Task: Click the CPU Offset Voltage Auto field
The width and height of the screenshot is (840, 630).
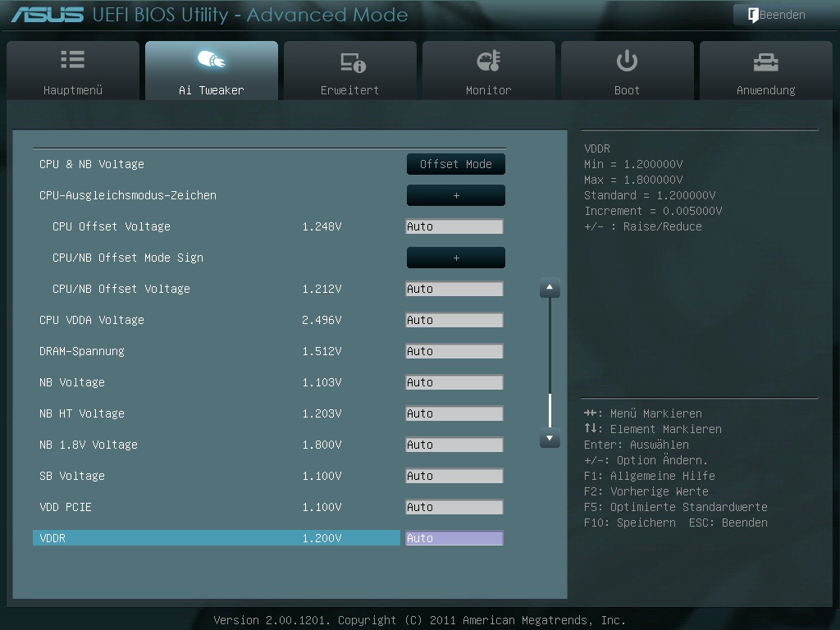Action: (x=454, y=226)
